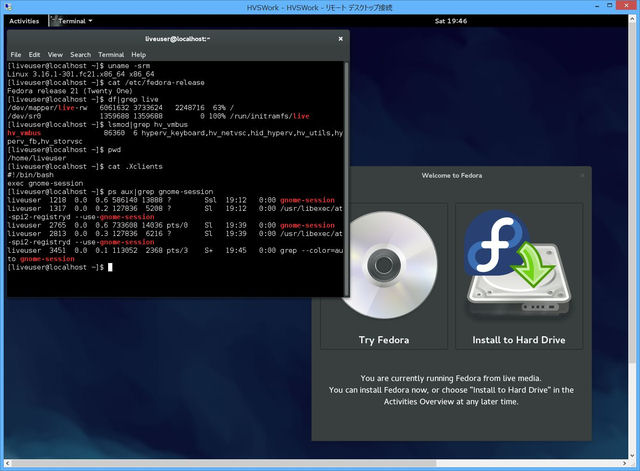Close the Welcome to Fedora dialog

pos(582,176)
